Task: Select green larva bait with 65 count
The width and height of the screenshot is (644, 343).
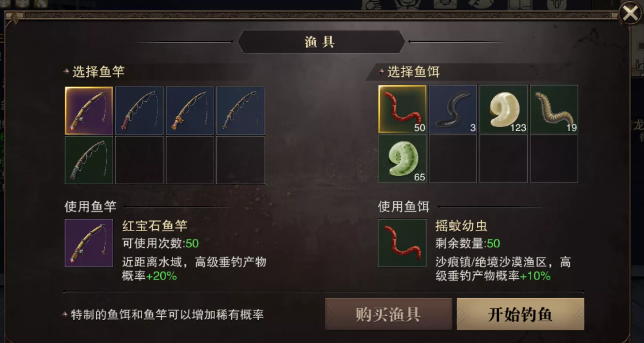Action: [x=402, y=159]
